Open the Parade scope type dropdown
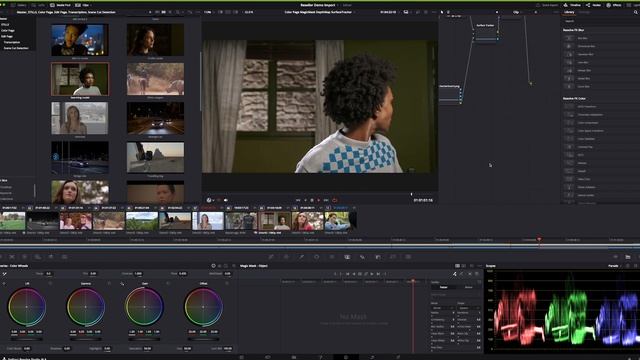This screenshot has width=640, height=360. (614, 266)
